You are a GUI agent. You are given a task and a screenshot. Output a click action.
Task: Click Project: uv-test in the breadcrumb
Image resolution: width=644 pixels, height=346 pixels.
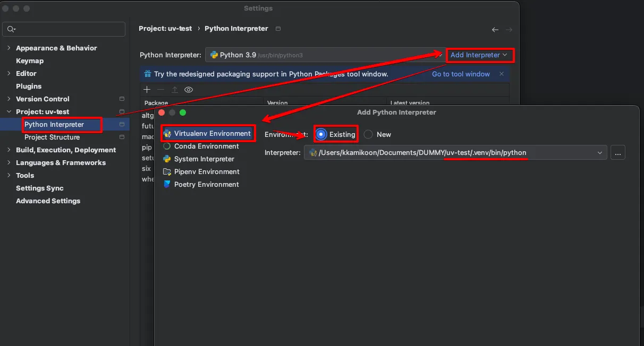[x=165, y=29]
